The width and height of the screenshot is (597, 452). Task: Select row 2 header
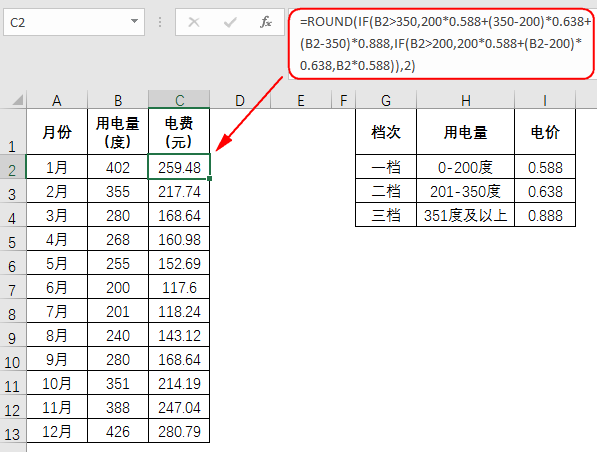pyautogui.click(x=13, y=166)
